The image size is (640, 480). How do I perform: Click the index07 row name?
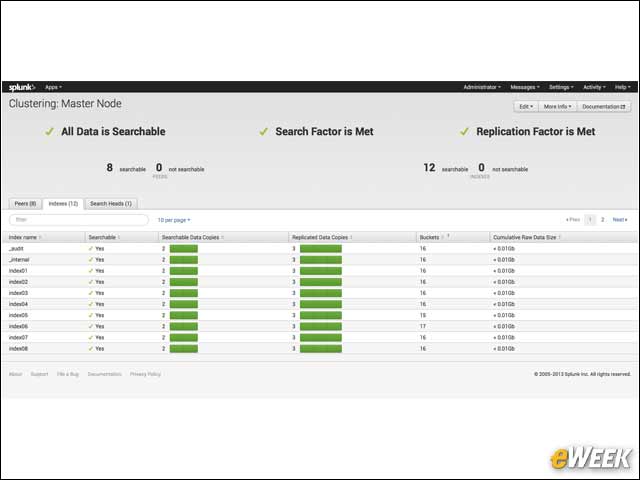coord(18,338)
